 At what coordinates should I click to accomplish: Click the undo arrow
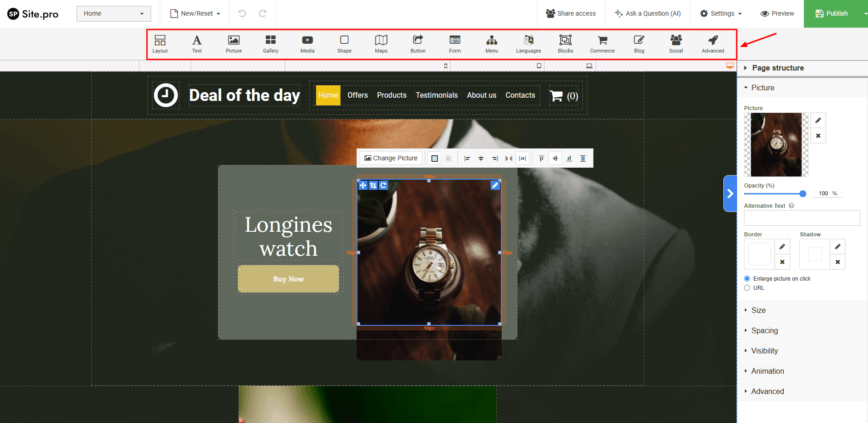pyautogui.click(x=242, y=13)
